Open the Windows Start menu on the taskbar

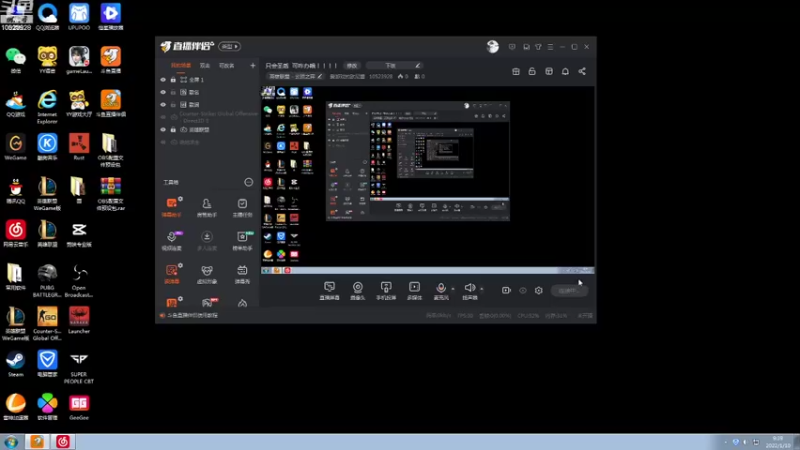coord(11,442)
